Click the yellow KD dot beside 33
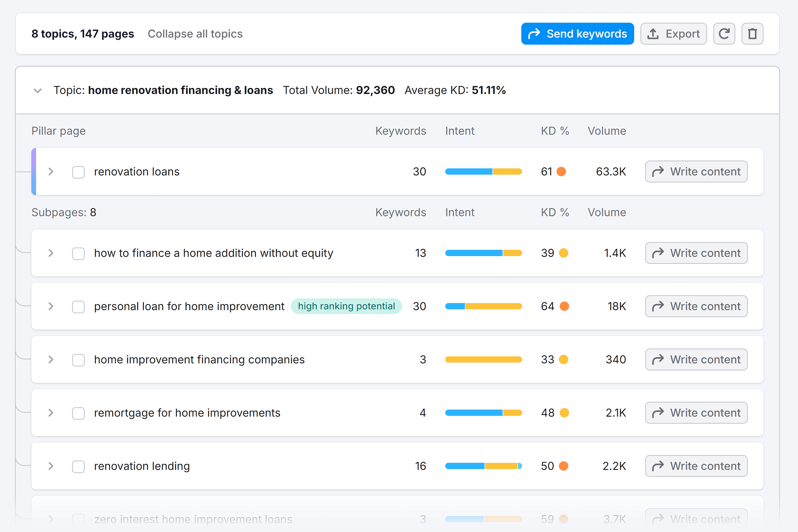 click(564, 359)
